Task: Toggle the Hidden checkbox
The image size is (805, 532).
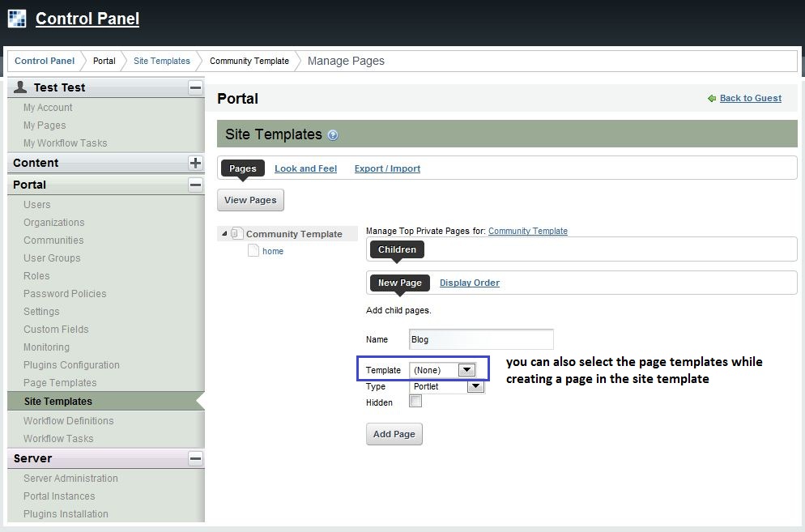Action: click(x=415, y=402)
